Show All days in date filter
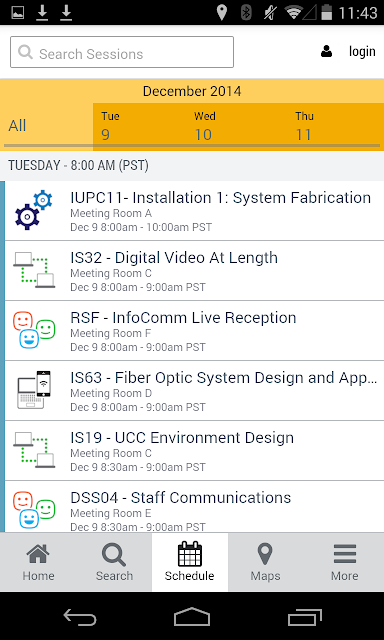 17,126
